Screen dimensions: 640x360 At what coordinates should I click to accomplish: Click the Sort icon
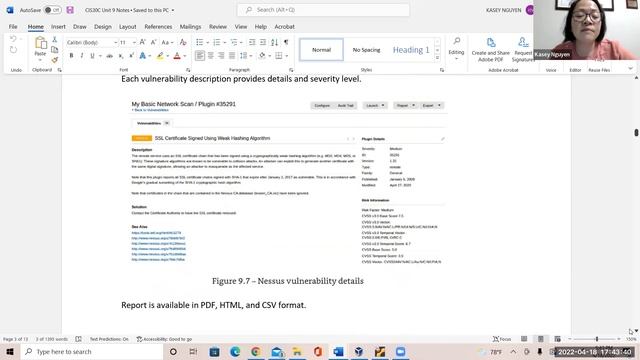coord(274,42)
